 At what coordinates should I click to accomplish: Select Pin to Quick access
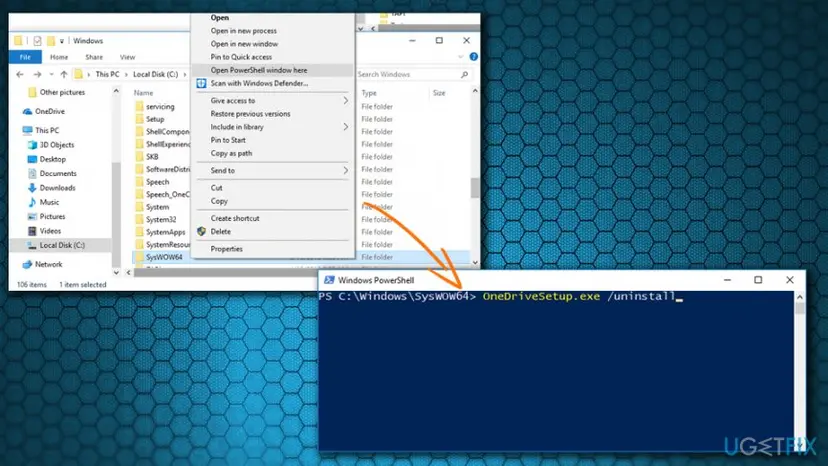(x=241, y=57)
